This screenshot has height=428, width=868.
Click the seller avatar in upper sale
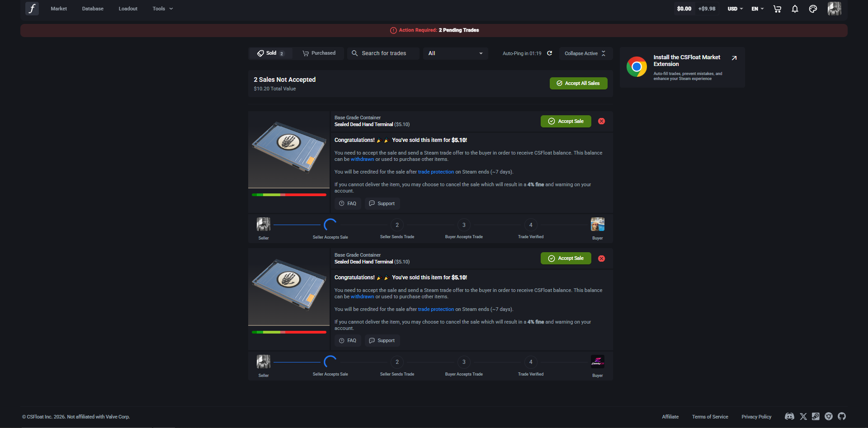264,224
